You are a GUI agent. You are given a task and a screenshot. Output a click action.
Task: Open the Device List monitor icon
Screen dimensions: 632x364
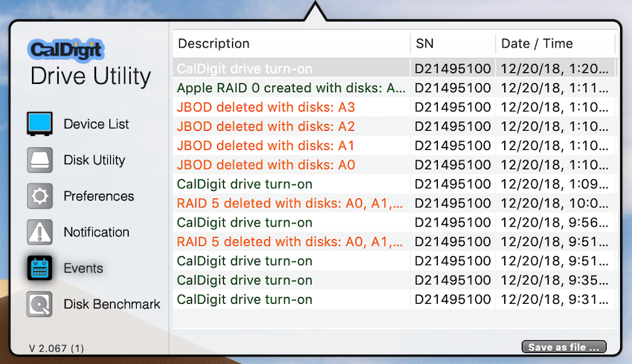(39, 123)
